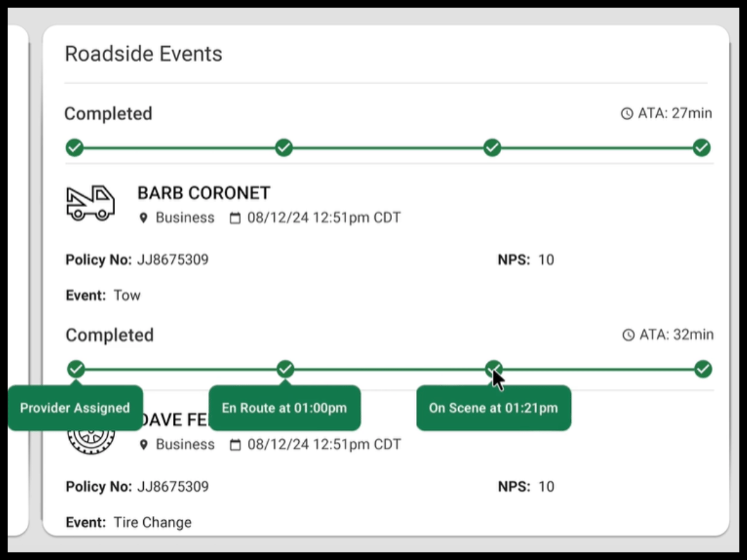Click the Provider Assigned tooltip
The width and height of the screenshot is (747, 560).
75,408
